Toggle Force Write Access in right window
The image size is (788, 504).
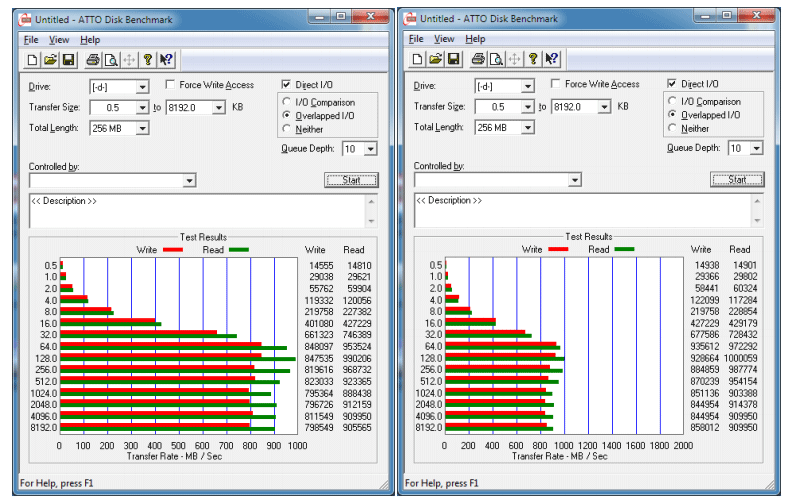coord(555,83)
